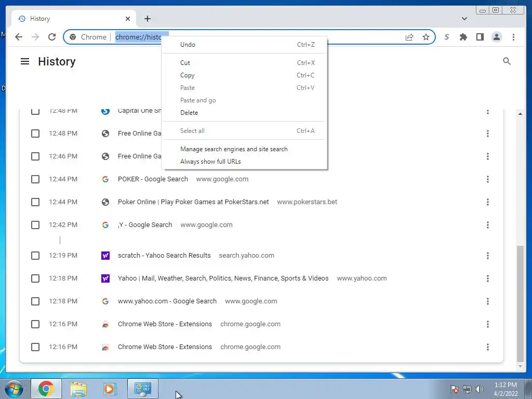This screenshot has width=532, height=399.
Task: Click the network tray icon
Action: pyautogui.click(x=467, y=389)
